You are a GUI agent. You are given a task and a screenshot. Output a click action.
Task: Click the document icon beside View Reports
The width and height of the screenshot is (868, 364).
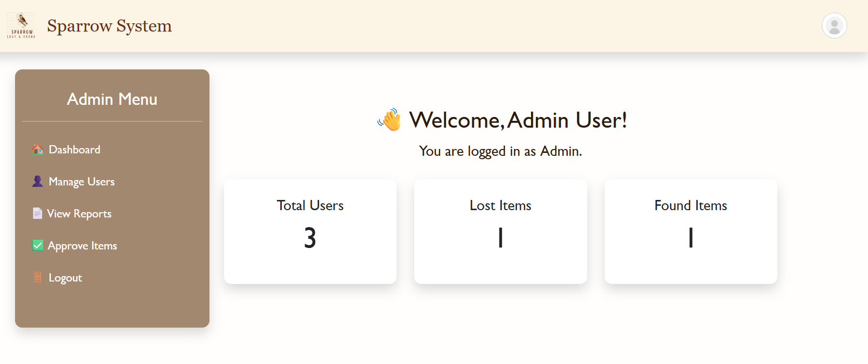tap(37, 214)
